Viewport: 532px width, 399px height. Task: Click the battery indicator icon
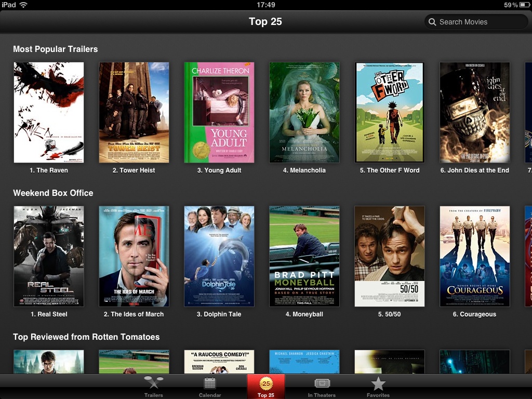coord(524,5)
